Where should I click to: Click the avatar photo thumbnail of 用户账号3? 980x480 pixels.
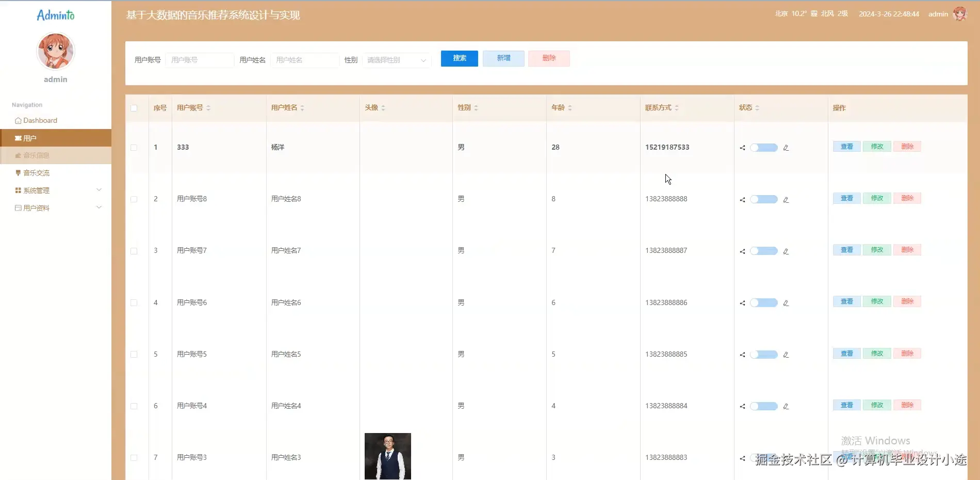[388, 456]
